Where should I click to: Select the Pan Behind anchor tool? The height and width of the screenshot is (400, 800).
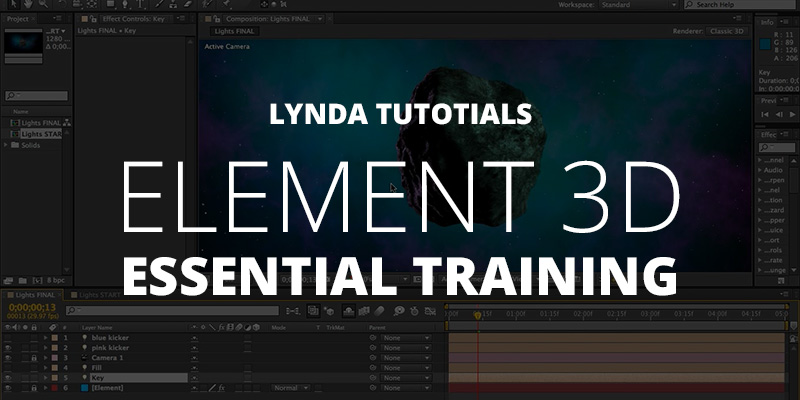tap(91, 4)
